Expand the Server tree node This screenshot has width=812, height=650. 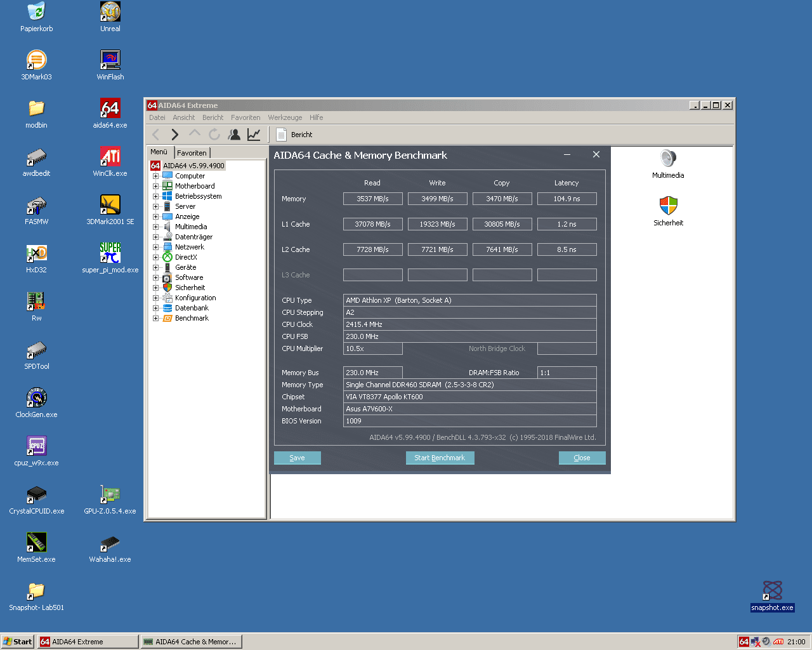click(x=155, y=206)
